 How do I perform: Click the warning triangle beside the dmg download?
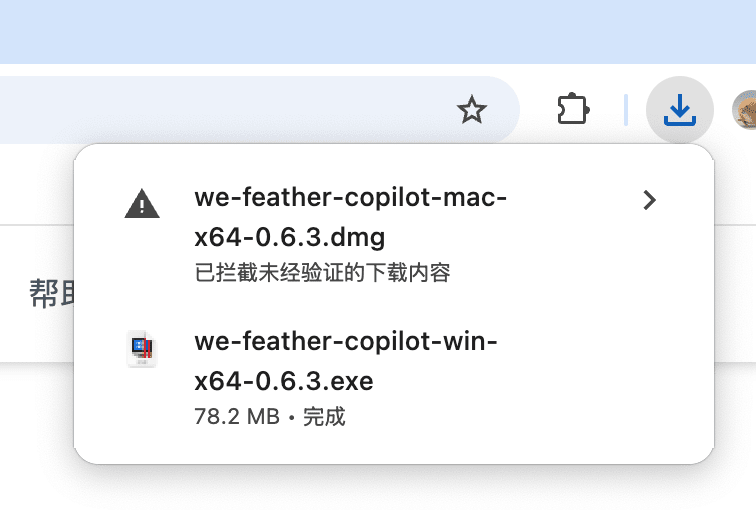(x=142, y=205)
